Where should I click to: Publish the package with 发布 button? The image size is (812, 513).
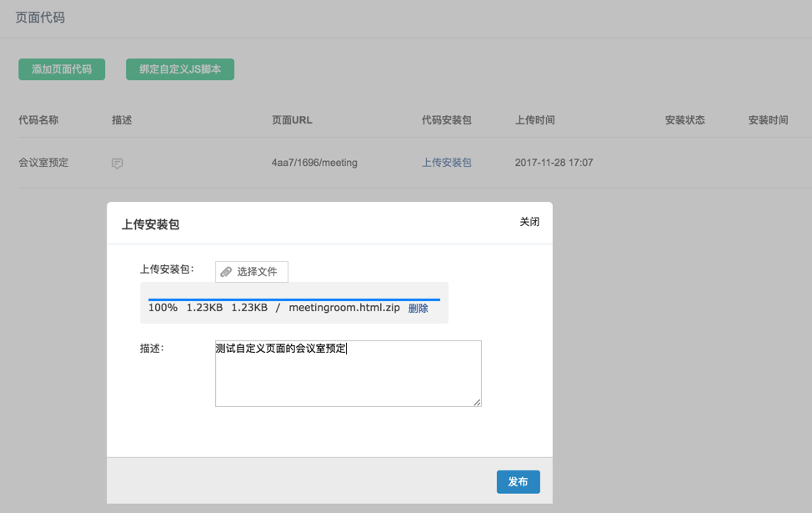tap(519, 482)
